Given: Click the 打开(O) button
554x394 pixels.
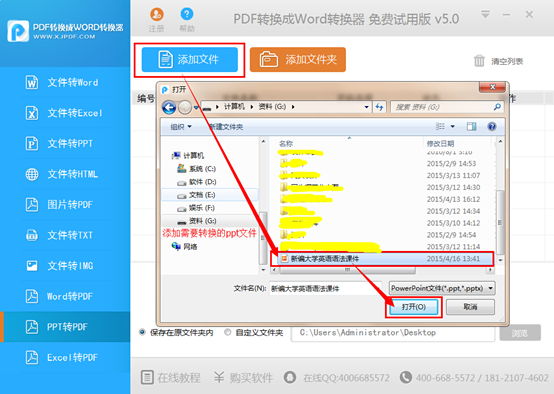Looking at the screenshot, I should (413, 307).
